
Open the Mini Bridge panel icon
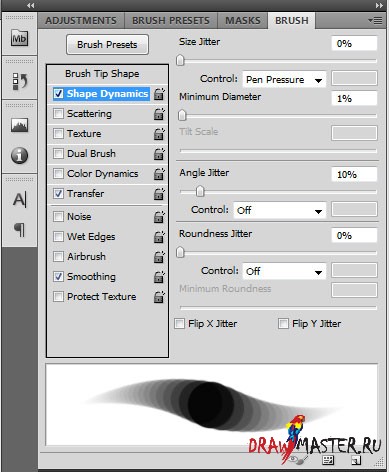tap(19, 38)
